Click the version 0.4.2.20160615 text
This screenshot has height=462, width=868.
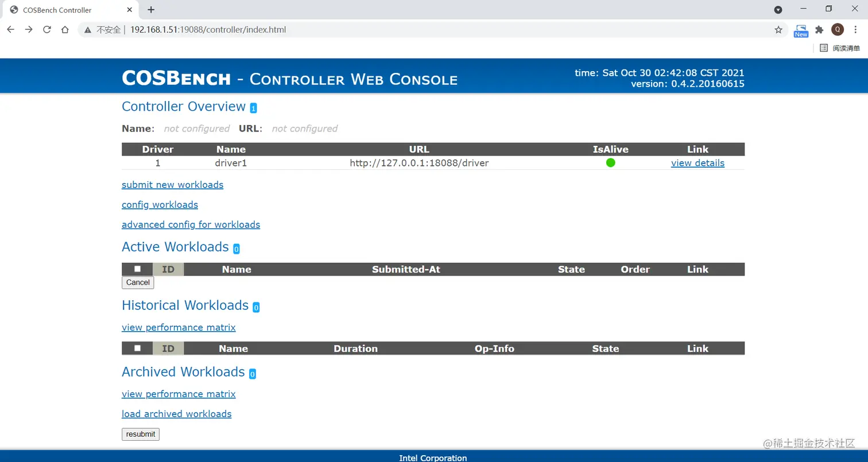688,84
